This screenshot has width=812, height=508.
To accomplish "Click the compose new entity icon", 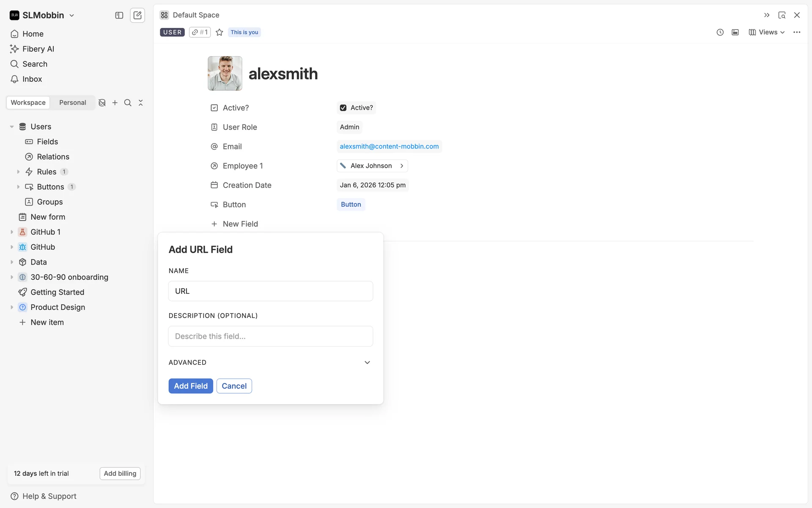I will click(x=137, y=15).
